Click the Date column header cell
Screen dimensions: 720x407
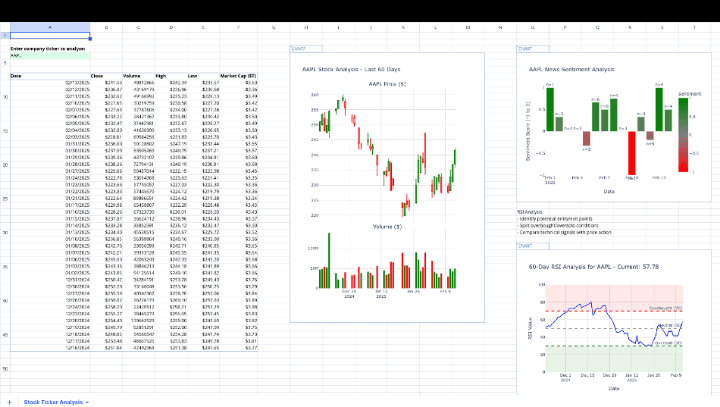point(50,76)
